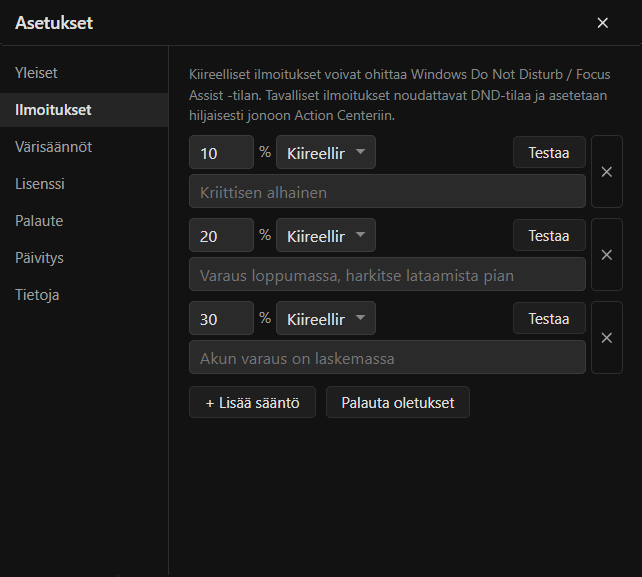The width and height of the screenshot is (642, 577).
Task: Add a new rule with Lisää sääntö
Action: (252, 402)
